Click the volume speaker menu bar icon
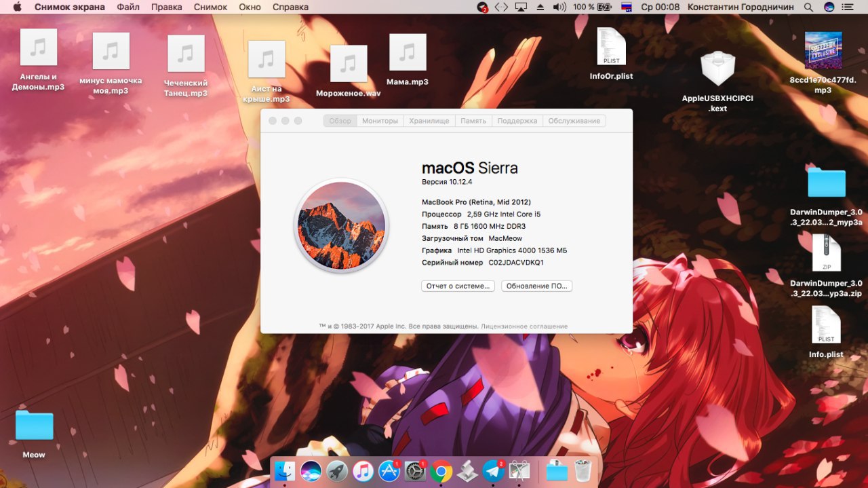 (x=559, y=7)
